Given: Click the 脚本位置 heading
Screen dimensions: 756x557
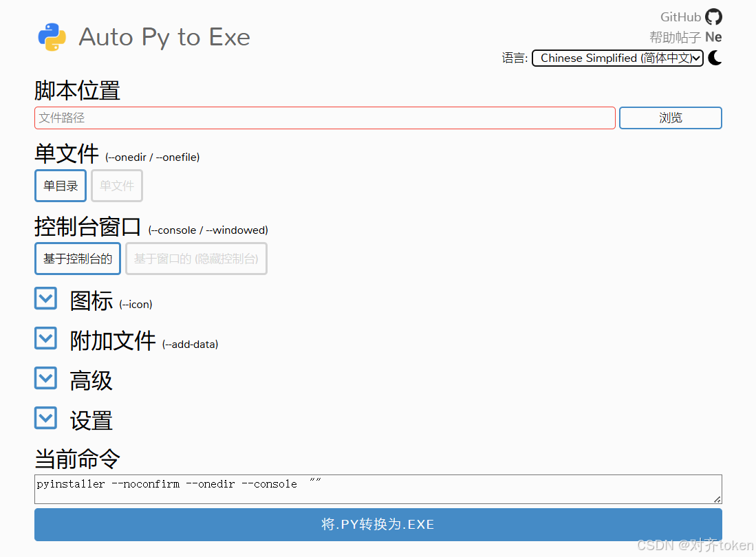Looking at the screenshot, I should click(77, 91).
